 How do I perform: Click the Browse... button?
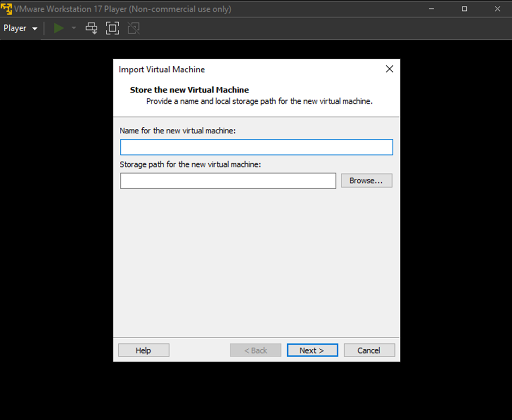[x=367, y=181]
